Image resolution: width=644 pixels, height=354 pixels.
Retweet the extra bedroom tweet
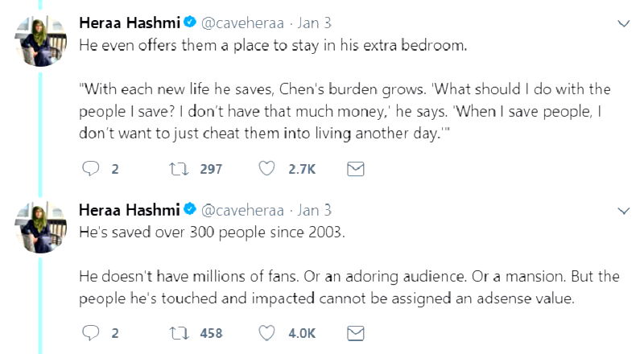coord(178,169)
